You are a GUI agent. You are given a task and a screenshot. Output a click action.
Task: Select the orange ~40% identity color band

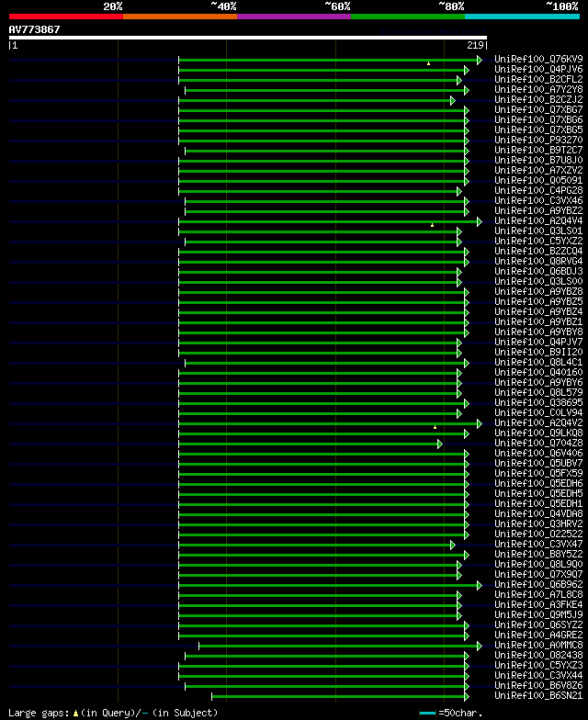pos(180,17)
